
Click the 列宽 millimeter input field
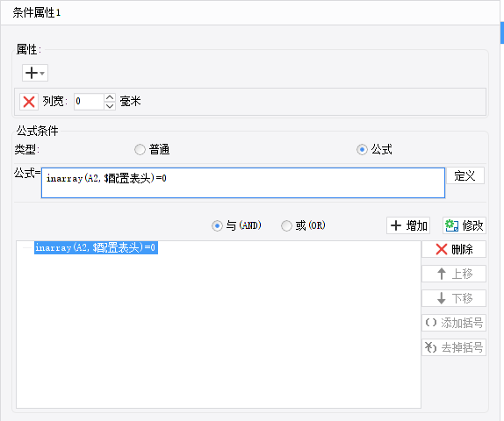pyautogui.click(x=89, y=102)
